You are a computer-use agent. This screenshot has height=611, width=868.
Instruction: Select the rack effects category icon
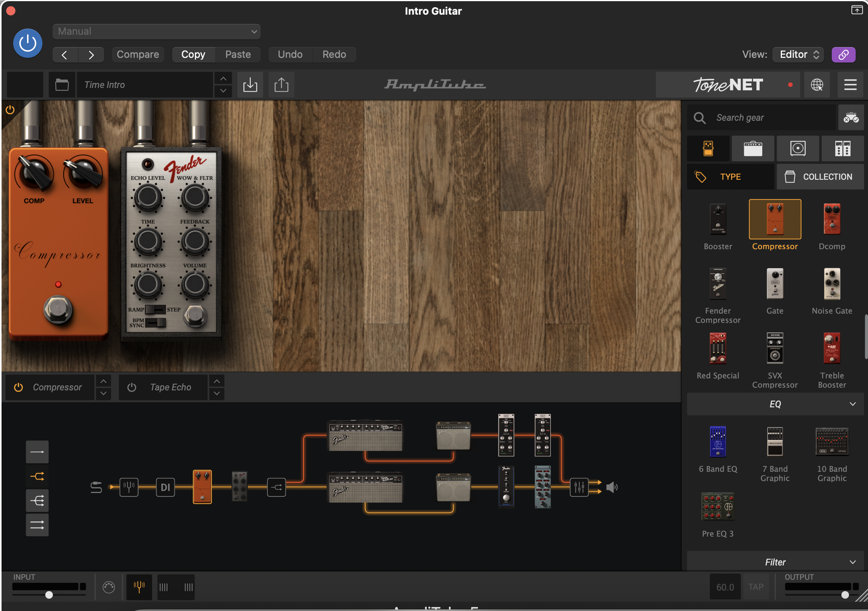click(x=843, y=149)
